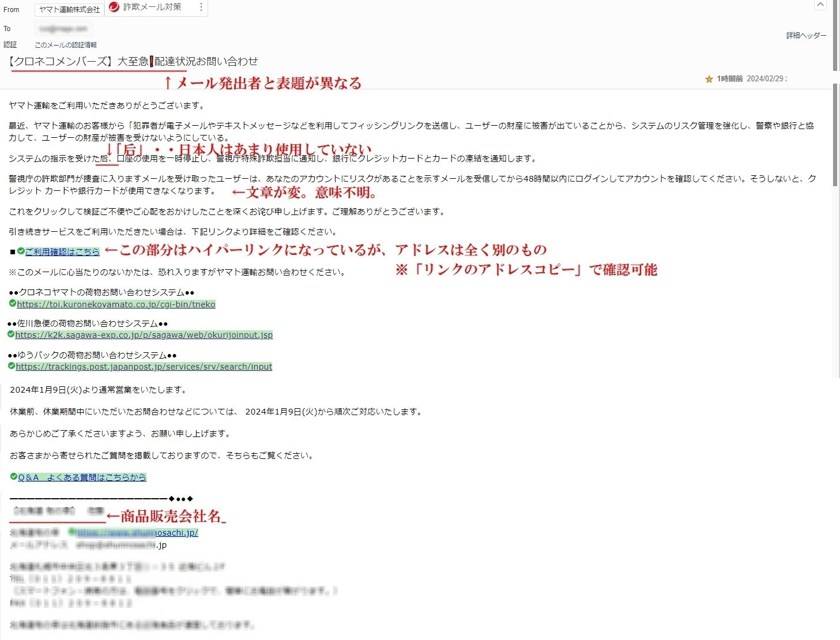Click the yellow star beside 1時間前
Viewport: 840px width, 640px height.
(x=709, y=79)
